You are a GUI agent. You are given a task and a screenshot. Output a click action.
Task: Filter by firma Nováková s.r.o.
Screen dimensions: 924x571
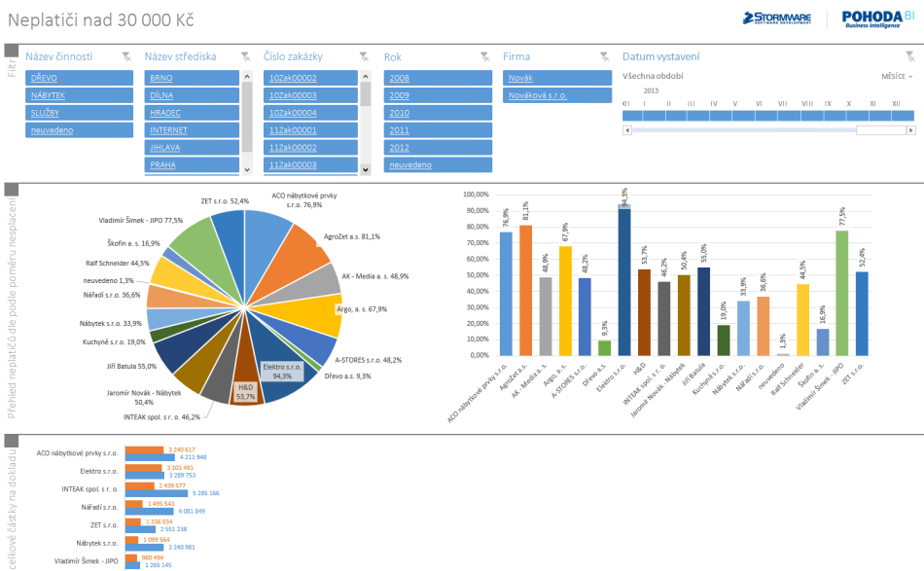click(x=557, y=95)
